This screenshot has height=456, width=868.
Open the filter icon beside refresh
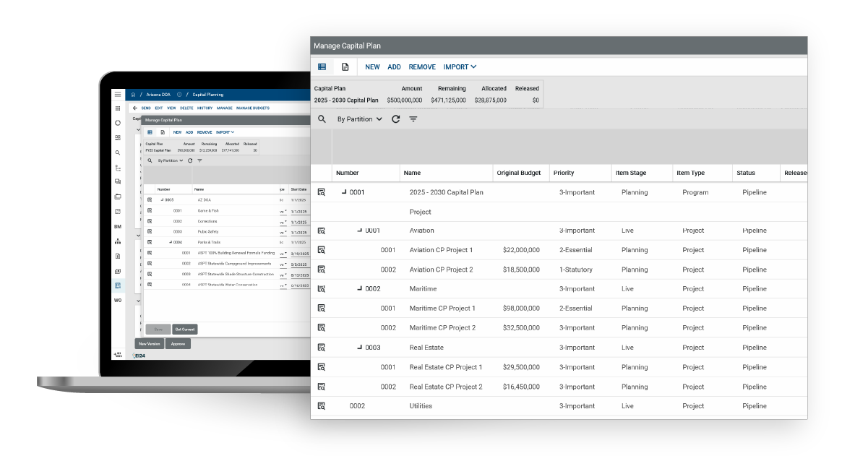tap(413, 119)
